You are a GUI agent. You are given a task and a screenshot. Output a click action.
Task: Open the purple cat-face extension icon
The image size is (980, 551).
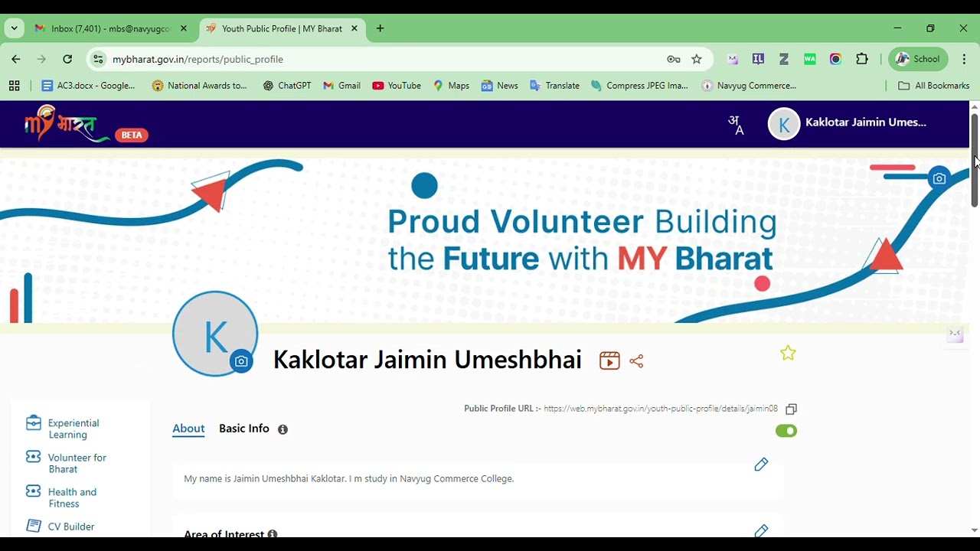click(733, 59)
